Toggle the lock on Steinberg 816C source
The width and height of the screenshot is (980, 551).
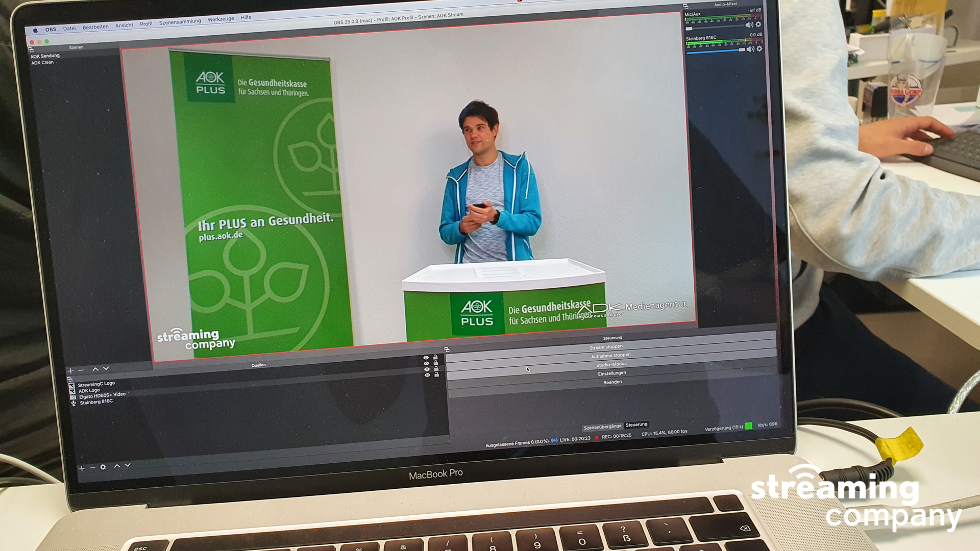437,374
